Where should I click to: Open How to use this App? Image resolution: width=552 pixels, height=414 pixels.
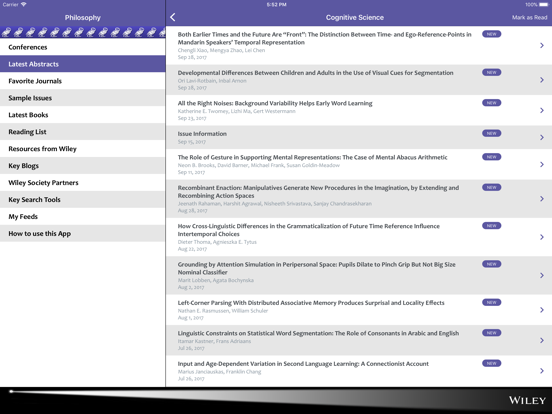tap(83, 233)
